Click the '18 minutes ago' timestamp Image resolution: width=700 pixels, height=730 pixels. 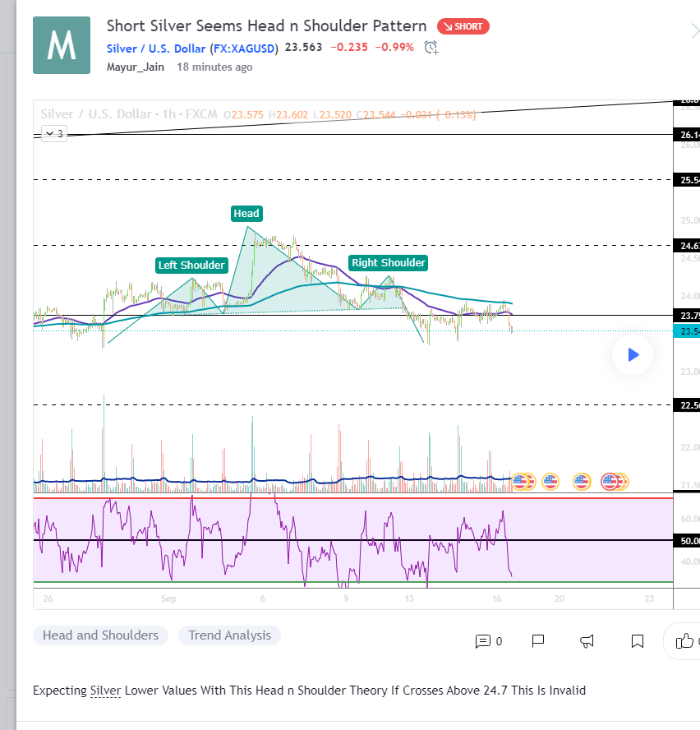point(214,67)
